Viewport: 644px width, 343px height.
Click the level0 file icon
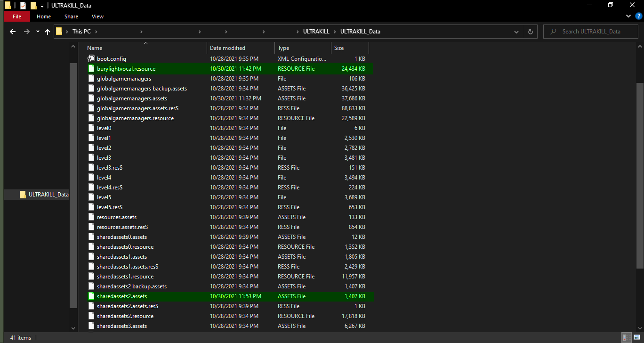pos(92,128)
